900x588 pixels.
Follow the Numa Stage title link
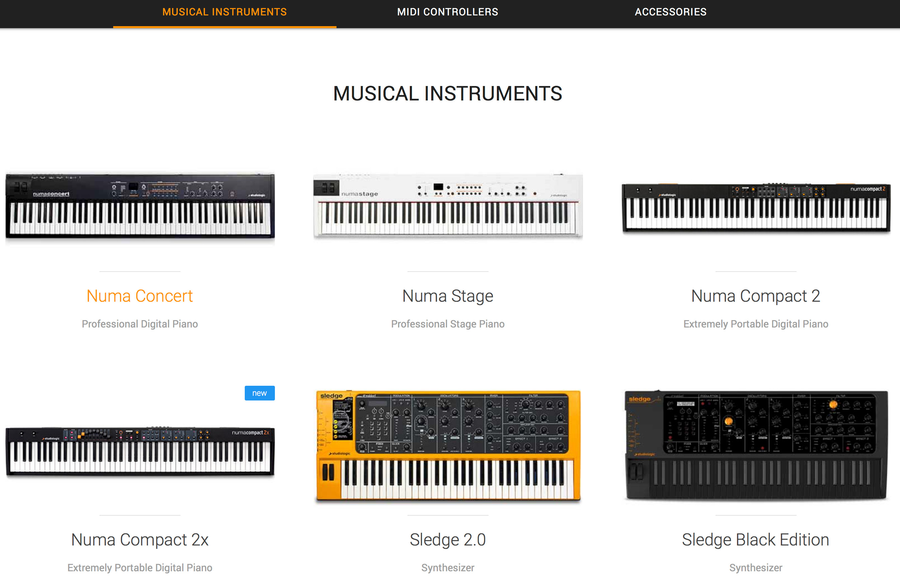pyautogui.click(x=448, y=296)
